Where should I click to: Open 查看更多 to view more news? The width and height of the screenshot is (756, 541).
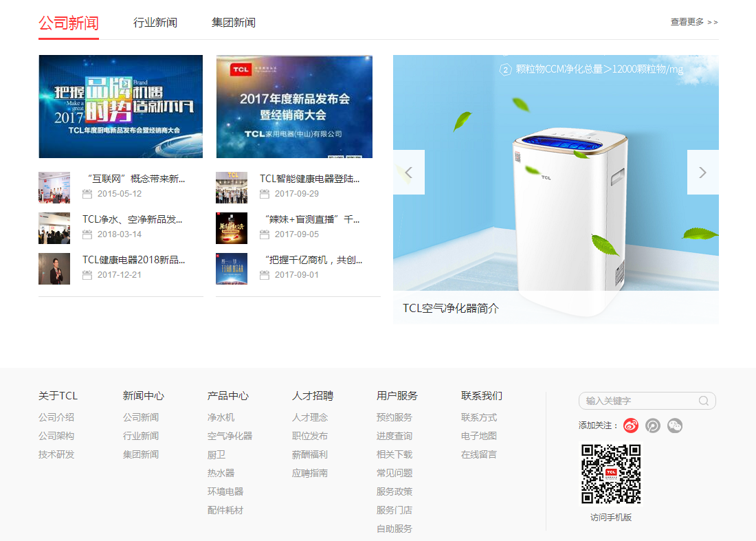click(693, 21)
